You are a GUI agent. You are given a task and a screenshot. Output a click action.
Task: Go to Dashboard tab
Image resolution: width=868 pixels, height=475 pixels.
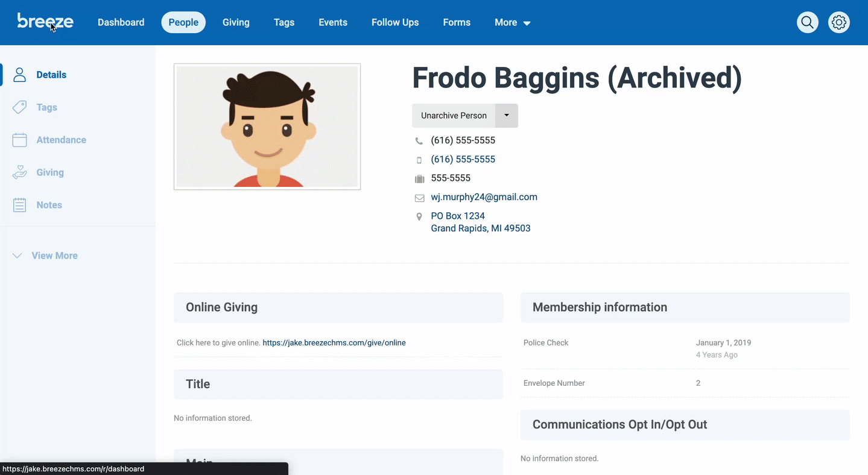tap(121, 22)
